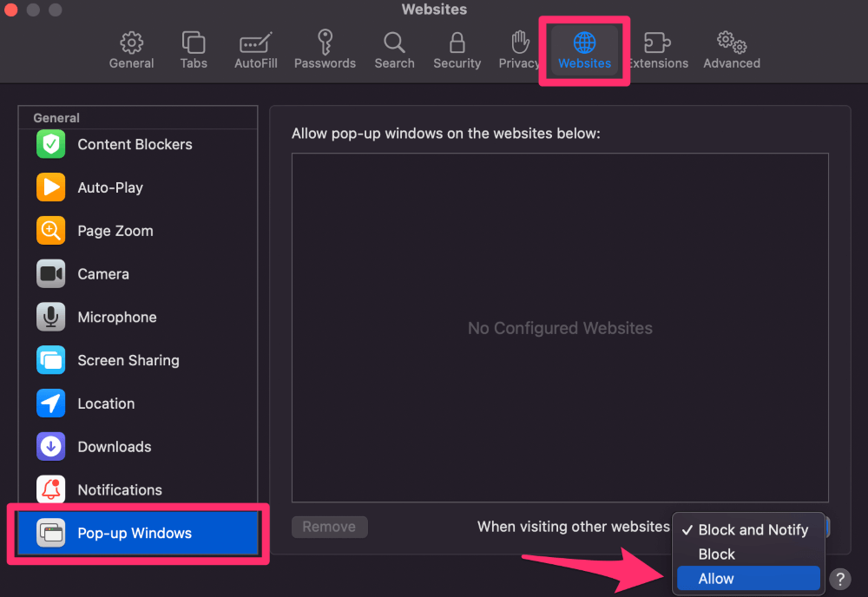Select Microphone label in sidebar

point(117,317)
